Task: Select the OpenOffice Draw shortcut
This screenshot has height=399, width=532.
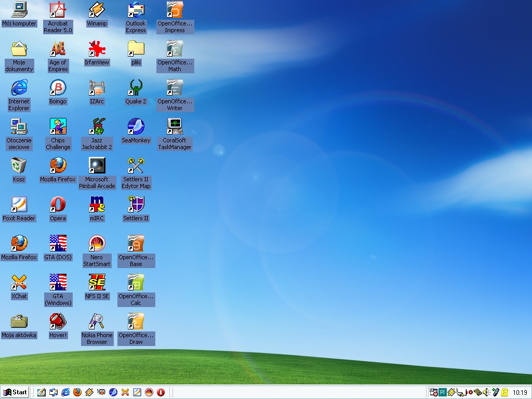Action: (x=136, y=330)
